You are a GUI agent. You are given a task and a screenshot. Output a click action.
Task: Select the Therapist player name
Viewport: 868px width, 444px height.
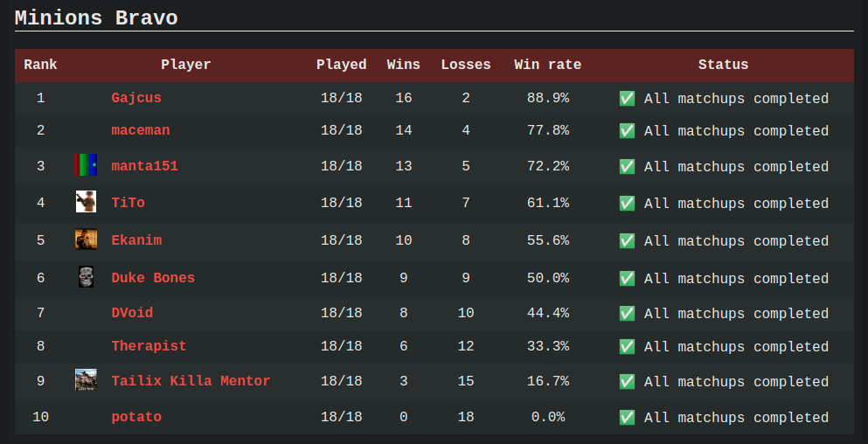coord(149,346)
